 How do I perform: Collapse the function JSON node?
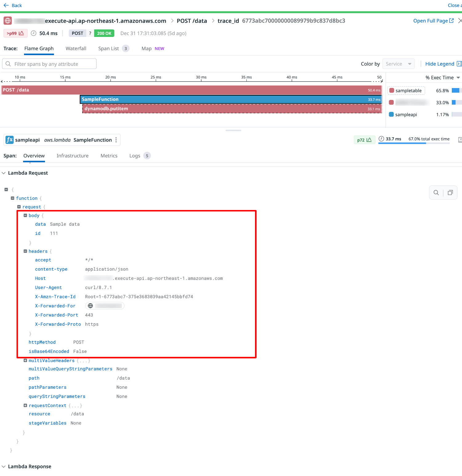(x=13, y=198)
